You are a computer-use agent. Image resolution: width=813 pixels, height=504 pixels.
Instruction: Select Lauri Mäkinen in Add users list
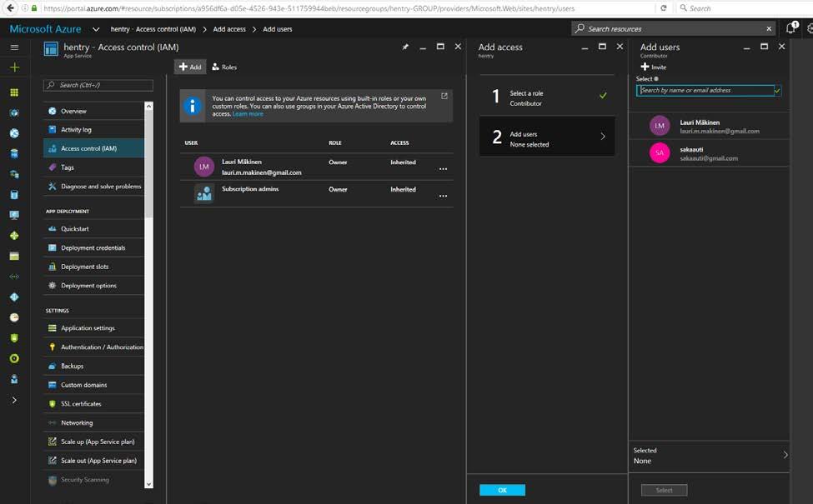709,126
